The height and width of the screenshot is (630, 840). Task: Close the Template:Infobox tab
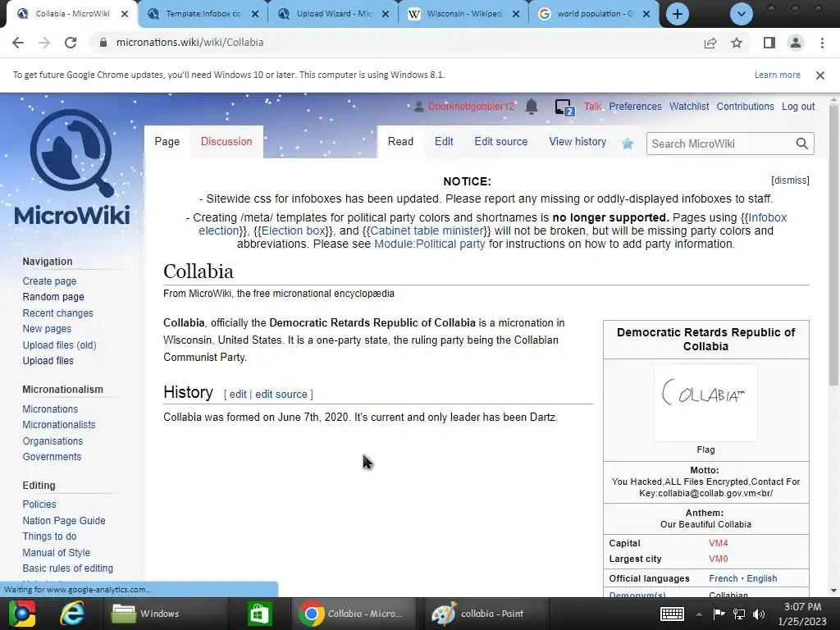pyautogui.click(x=255, y=14)
